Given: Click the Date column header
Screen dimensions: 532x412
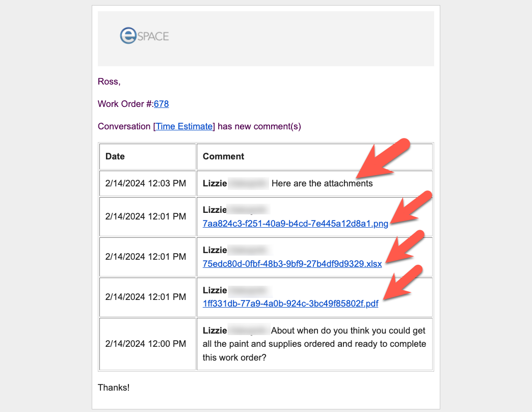Looking at the screenshot, I should tap(115, 156).
